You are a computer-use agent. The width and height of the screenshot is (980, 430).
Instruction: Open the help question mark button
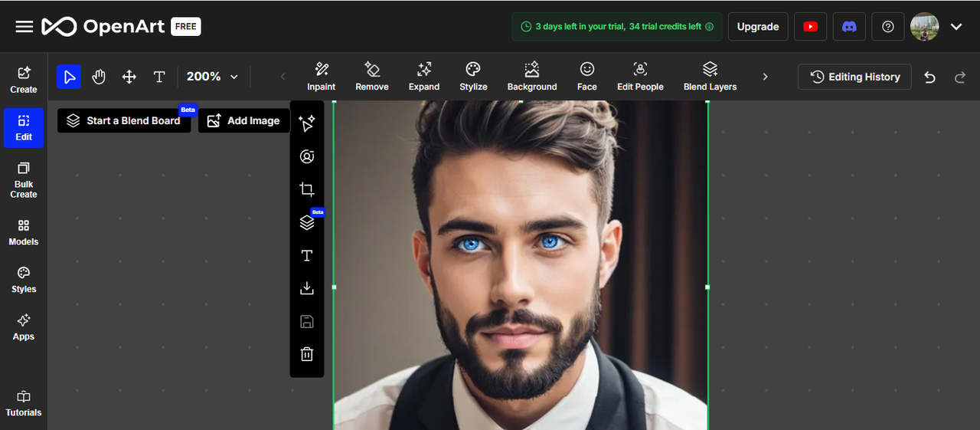(888, 27)
